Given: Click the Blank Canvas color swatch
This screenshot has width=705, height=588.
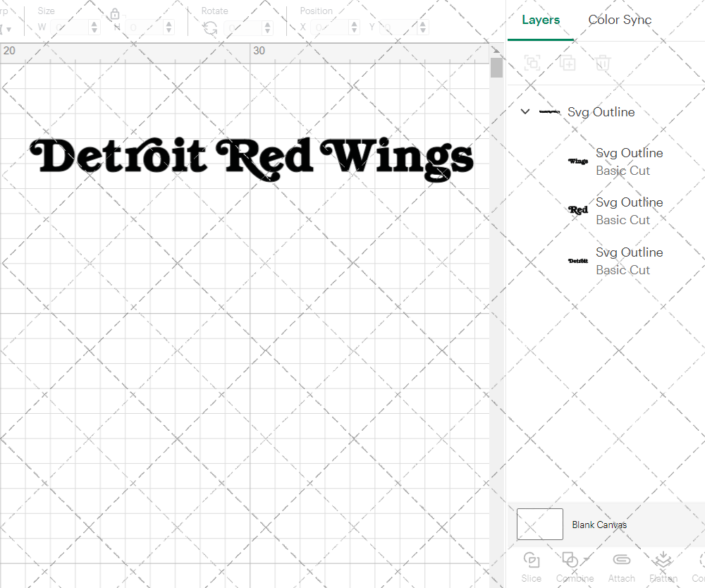Looking at the screenshot, I should (539, 524).
